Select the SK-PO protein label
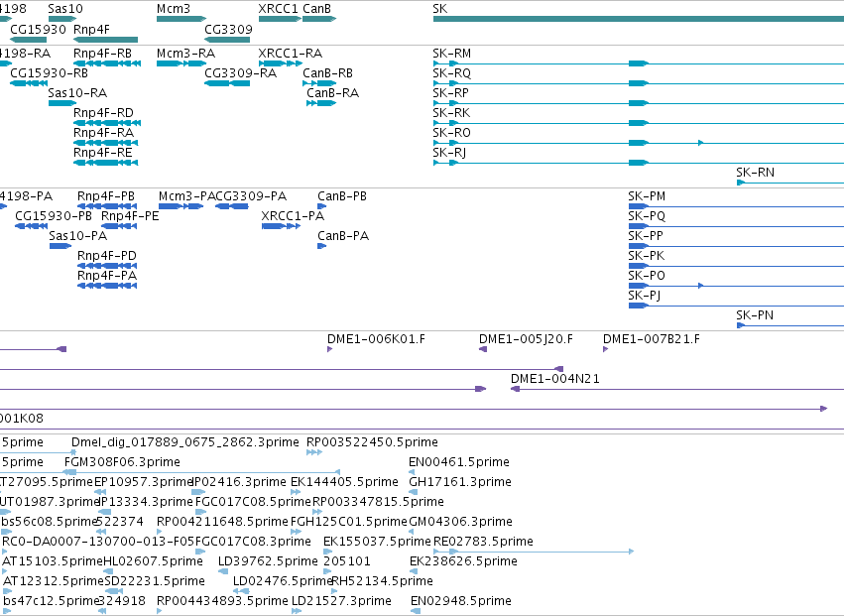Image resolution: width=844 pixels, height=616 pixels. (647, 276)
